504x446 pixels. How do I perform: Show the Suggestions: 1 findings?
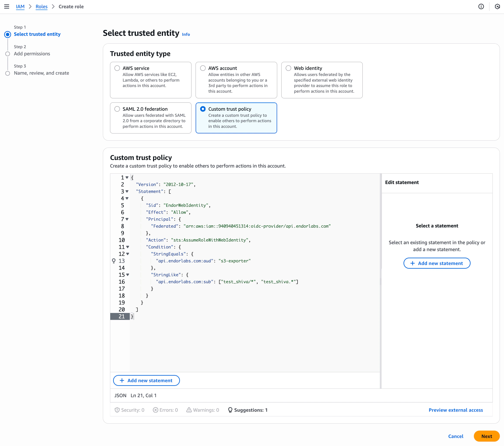(x=248, y=410)
